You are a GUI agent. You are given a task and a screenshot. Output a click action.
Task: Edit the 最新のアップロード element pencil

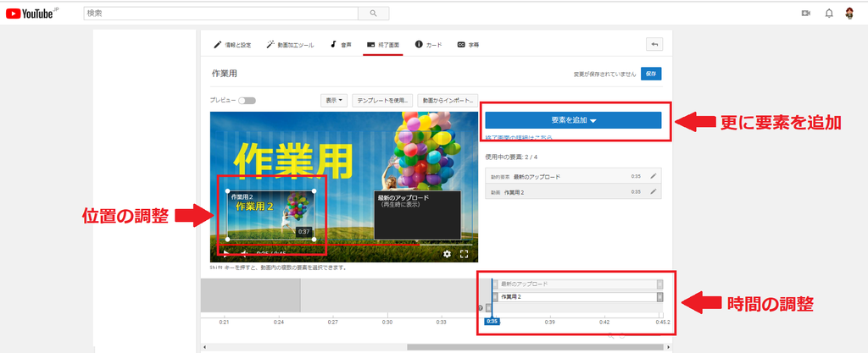click(654, 176)
